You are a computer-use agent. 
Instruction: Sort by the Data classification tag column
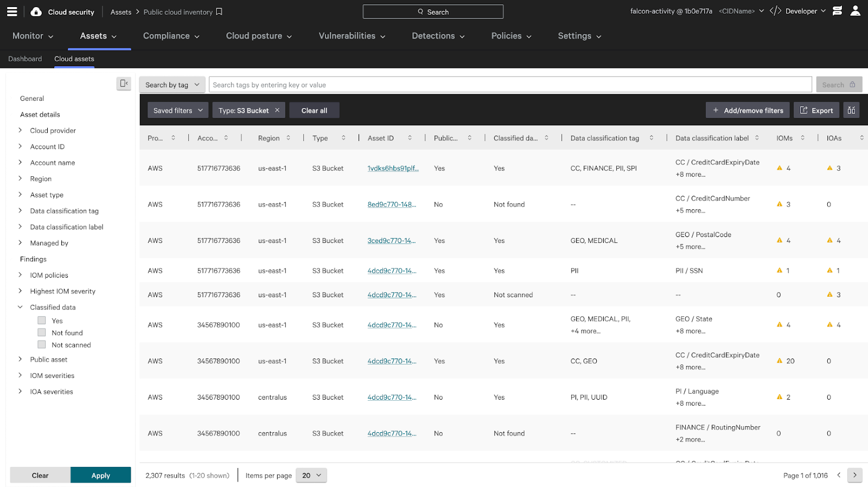pos(652,138)
